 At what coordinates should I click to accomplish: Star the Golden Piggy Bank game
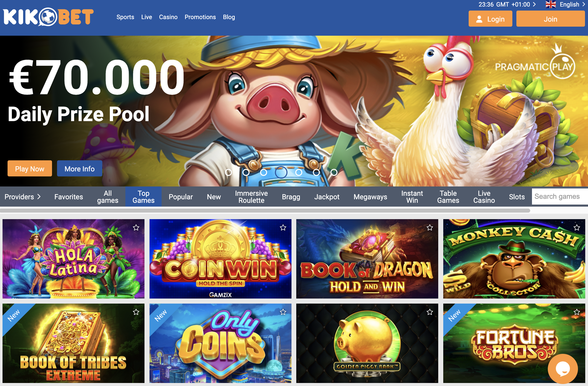tap(430, 312)
